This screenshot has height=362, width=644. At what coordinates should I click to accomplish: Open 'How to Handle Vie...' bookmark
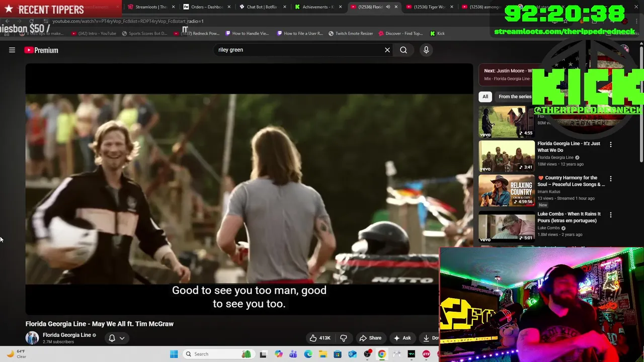click(x=247, y=34)
